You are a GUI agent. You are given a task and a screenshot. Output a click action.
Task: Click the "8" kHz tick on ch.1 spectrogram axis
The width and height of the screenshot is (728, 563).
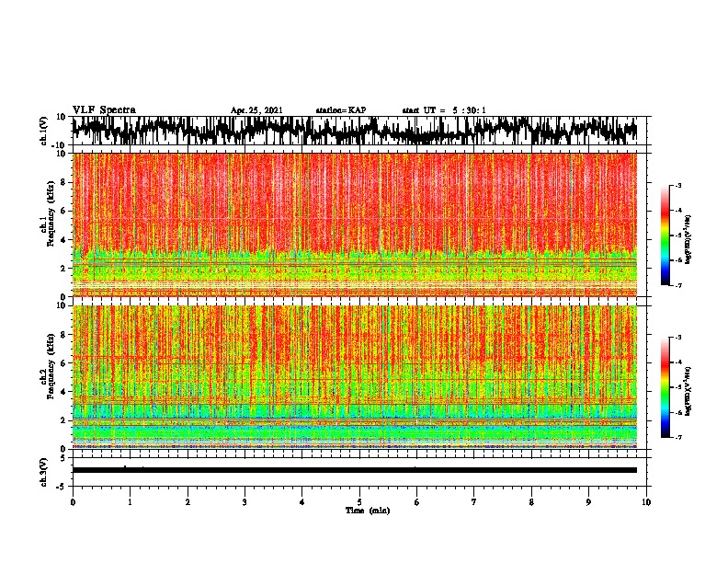pyautogui.click(x=63, y=182)
